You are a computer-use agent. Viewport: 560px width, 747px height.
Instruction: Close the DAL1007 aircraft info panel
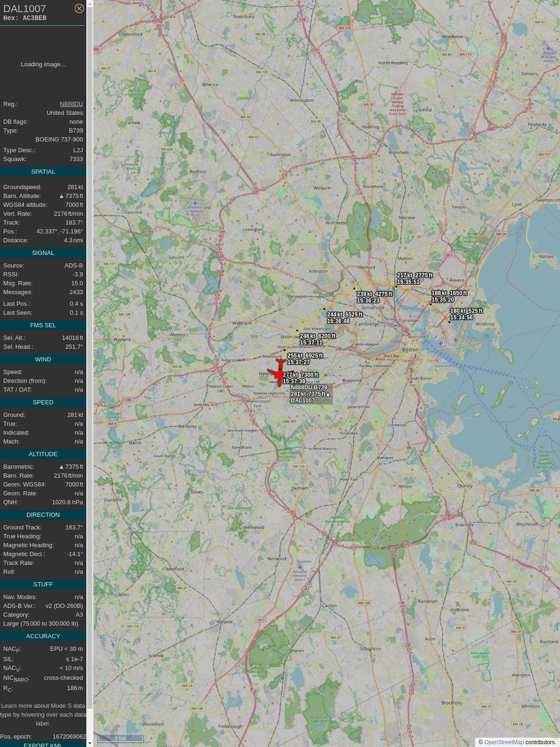coord(79,8)
